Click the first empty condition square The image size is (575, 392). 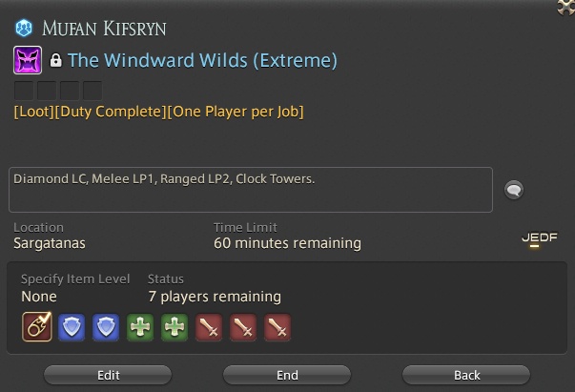pyautogui.click(x=24, y=91)
